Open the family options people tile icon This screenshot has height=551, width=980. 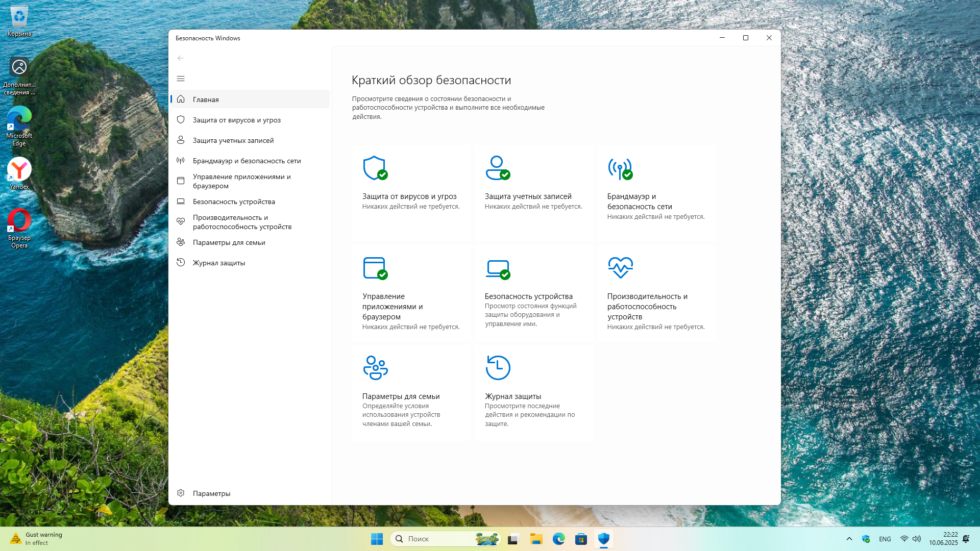[375, 367]
